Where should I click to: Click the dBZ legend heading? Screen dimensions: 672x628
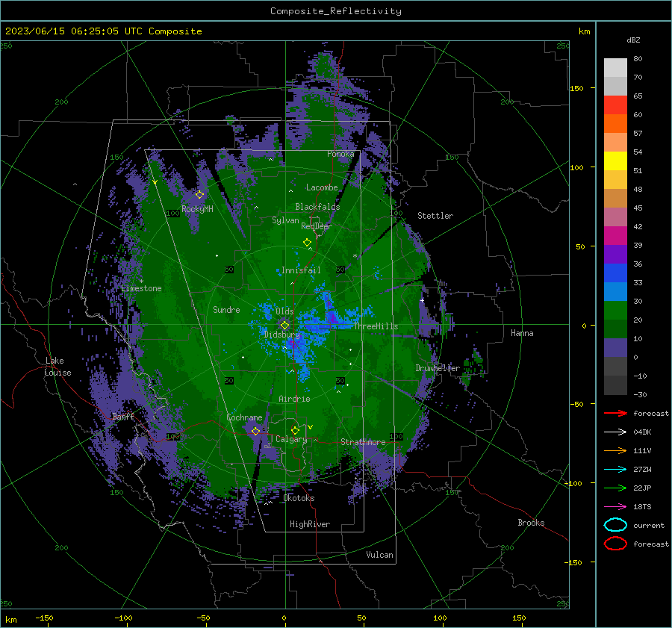click(x=633, y=40)
